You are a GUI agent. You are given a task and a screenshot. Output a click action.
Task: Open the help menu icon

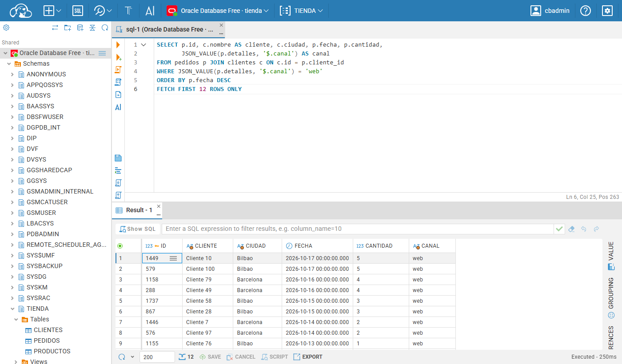pyautogui.click(x=586, y=11)
